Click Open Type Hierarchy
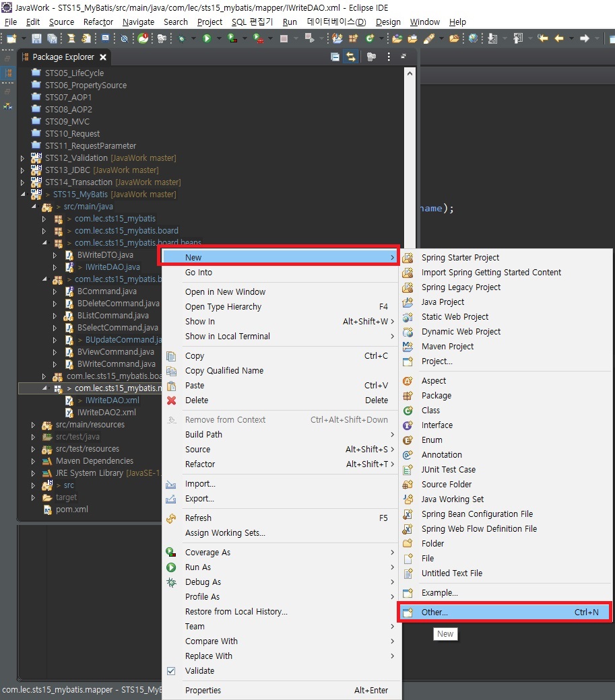 (280, 307)
